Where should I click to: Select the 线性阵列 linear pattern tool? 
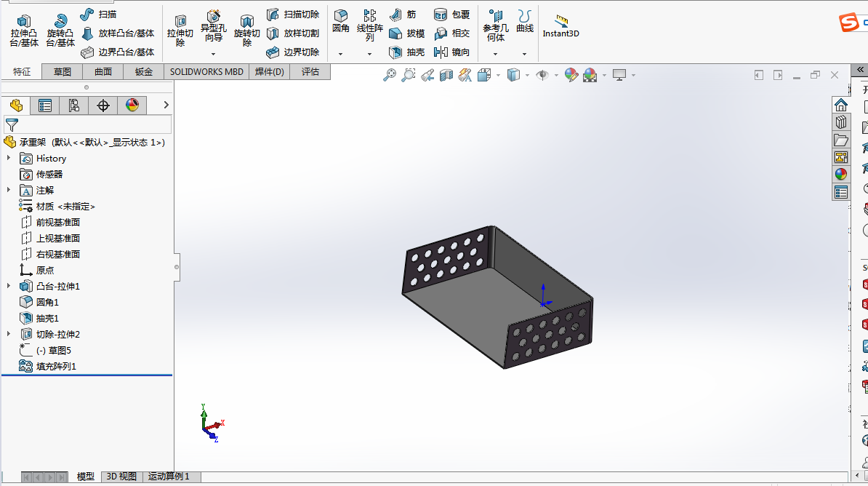[x=370, y=25]
